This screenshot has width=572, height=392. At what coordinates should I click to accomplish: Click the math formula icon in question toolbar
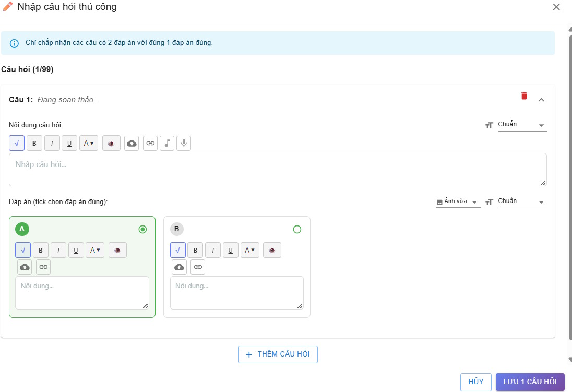tap(17, 144)
